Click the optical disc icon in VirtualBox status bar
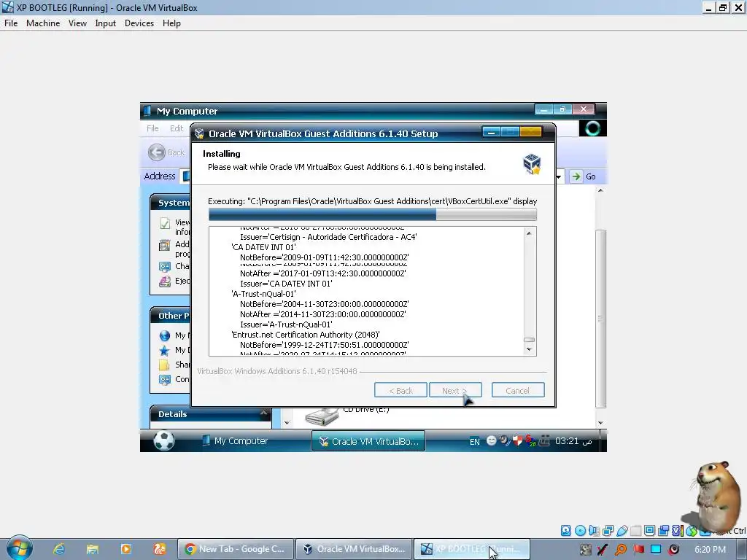 (580, 531)
